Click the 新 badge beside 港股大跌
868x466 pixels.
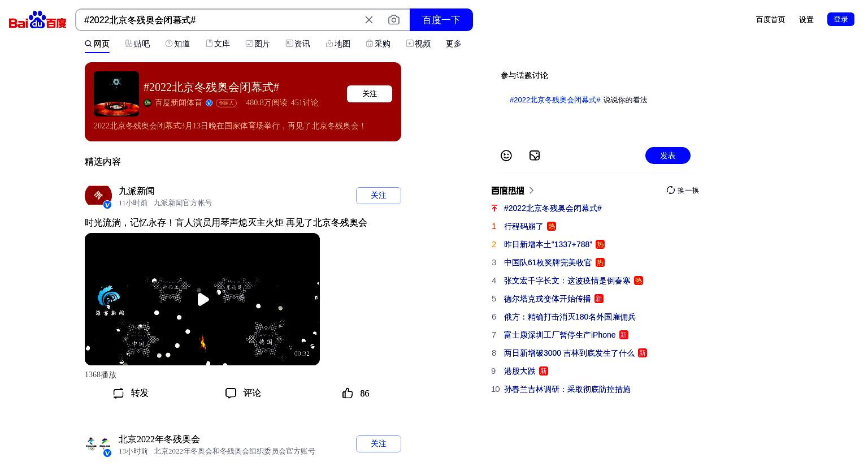click(x=544, y=371)
